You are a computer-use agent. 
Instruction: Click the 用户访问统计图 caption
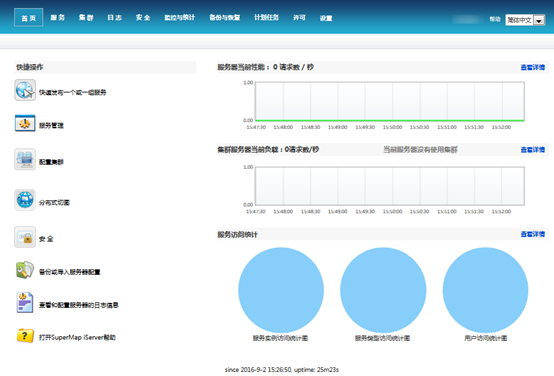coord(485,338)
